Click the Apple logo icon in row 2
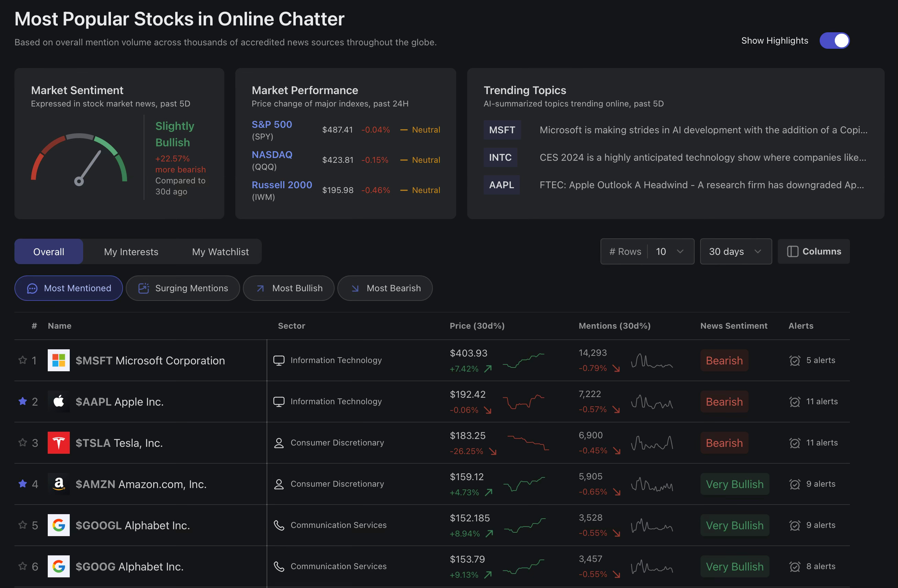Viewport: 898px width, 588px height. (58, 401)
